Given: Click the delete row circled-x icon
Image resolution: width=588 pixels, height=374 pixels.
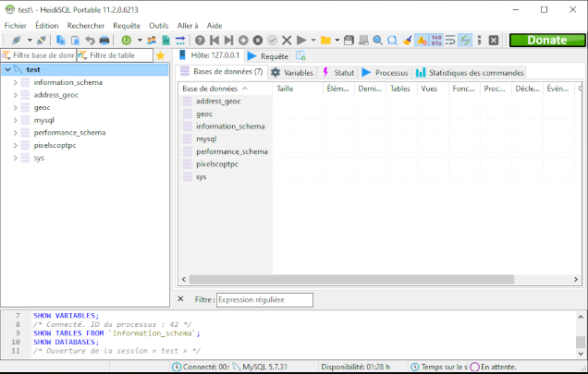Looking at the screenshot, I should [258, 40].
